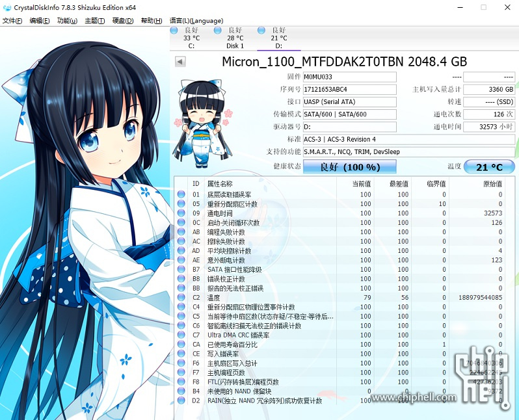The width and height of the screenshot is (519, 420).
Task: Click the ID column header
Action: [196, 184]
